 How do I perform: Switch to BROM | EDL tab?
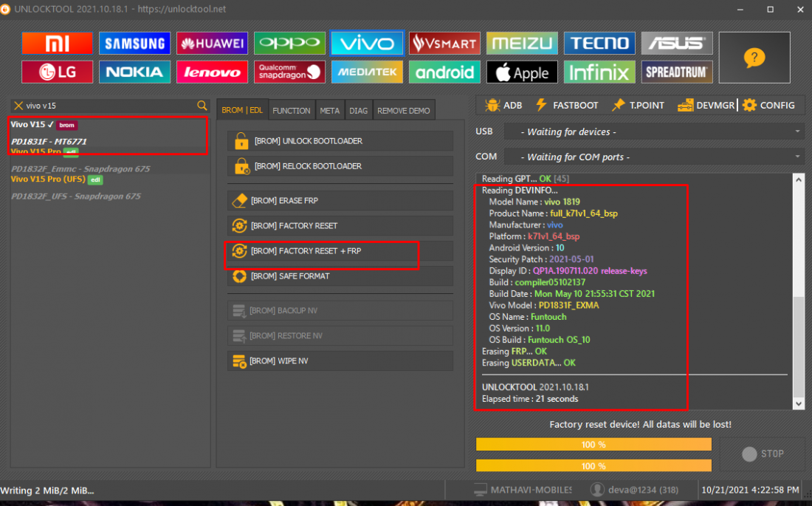242,110
